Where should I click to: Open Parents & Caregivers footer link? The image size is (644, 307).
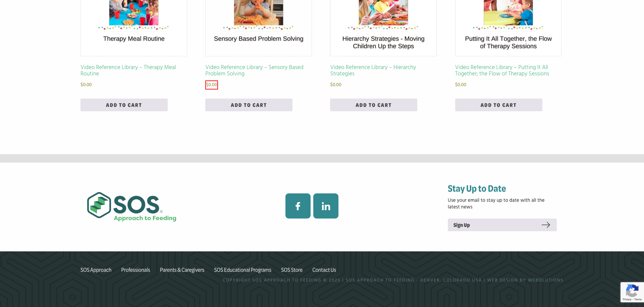[x=182, y=270]
